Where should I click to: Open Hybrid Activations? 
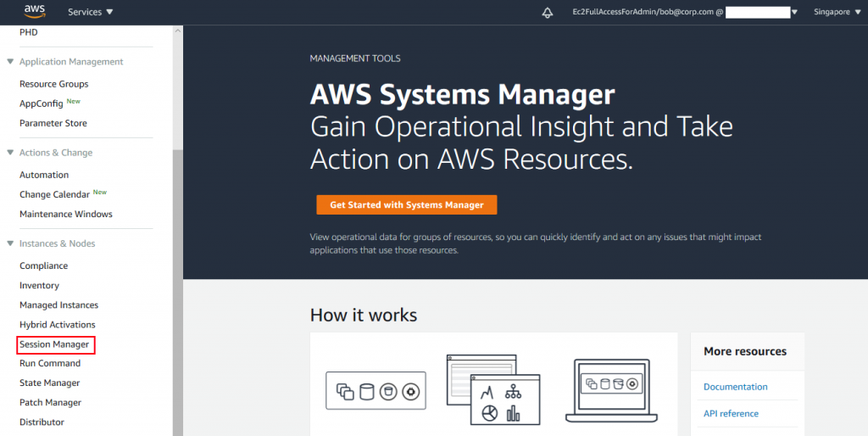58,325
